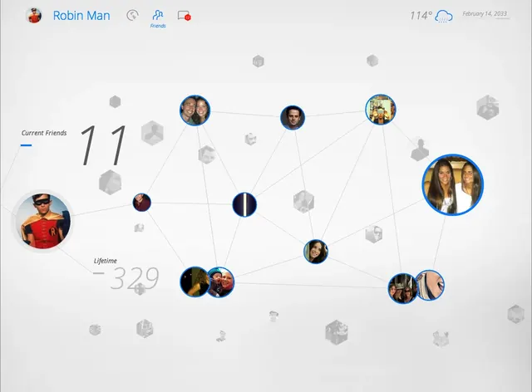This screenshot has height=392, width=532.
Task: Select the 114° temperature reading
Action: click(x=421, y=16)
